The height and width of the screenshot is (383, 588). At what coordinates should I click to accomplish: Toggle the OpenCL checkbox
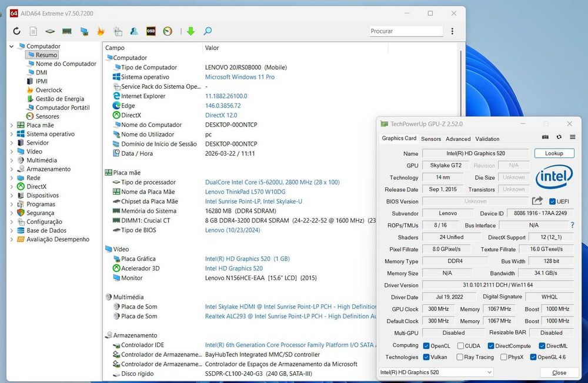[x=426, y=345]
